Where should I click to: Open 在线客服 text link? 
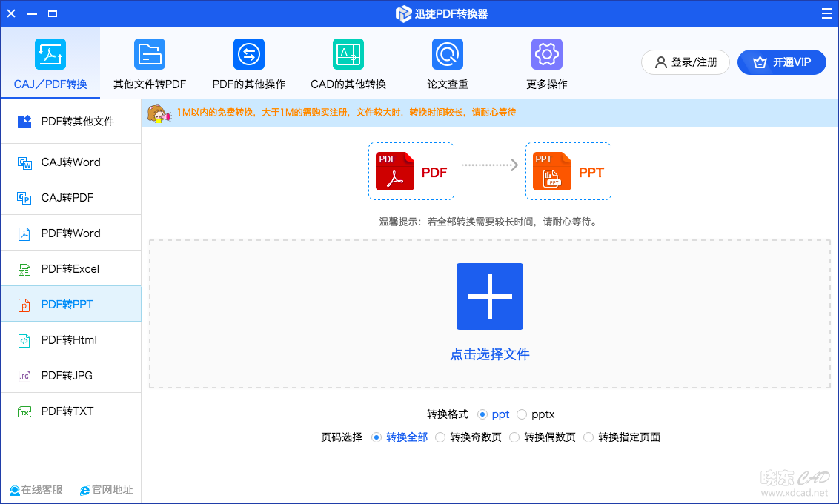(42, 490)
